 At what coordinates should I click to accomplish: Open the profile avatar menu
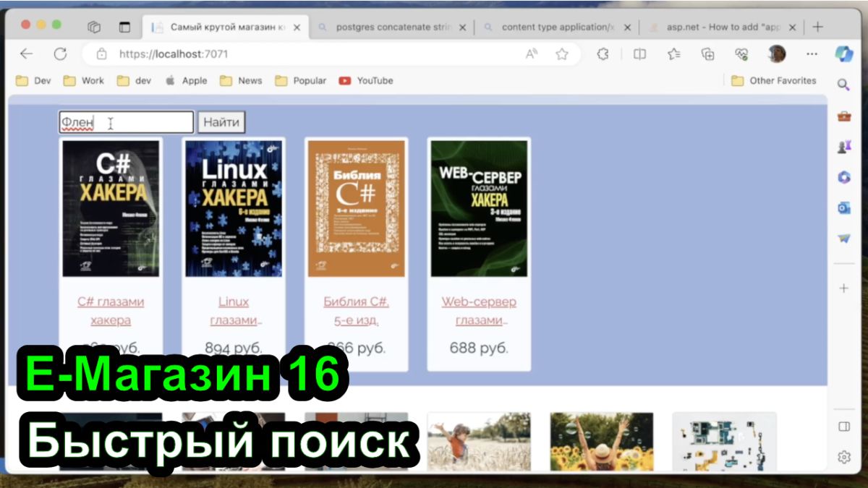pyautogui.click(x=778, y=53)
